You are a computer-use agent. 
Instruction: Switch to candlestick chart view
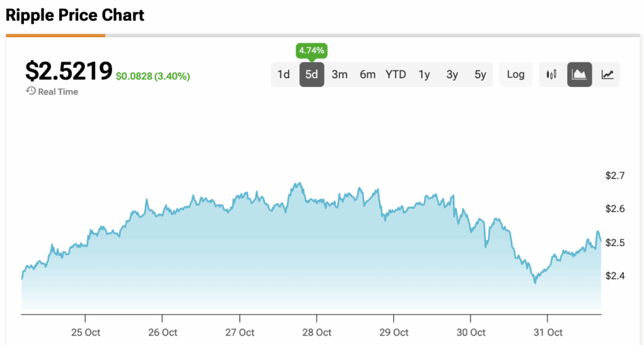click(552, 74)
